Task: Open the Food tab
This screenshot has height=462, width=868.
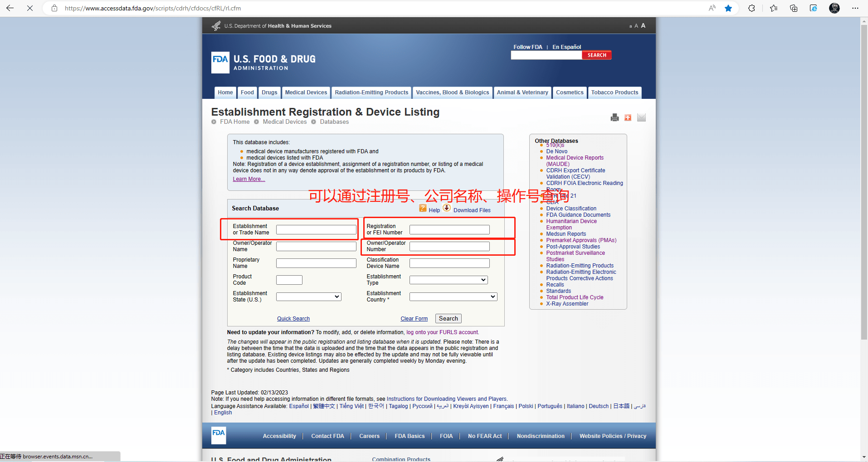Action: point(247,92)
